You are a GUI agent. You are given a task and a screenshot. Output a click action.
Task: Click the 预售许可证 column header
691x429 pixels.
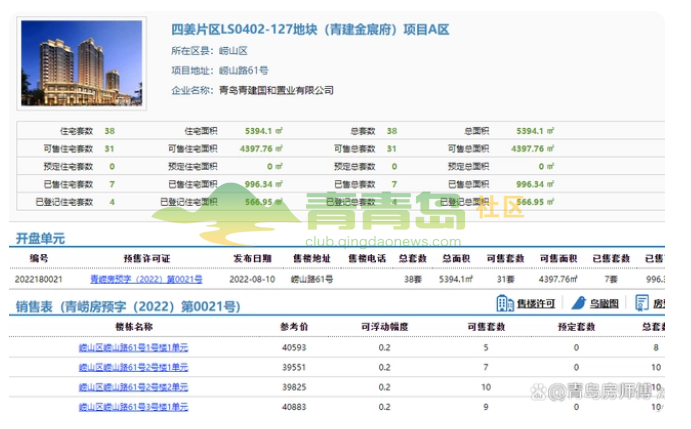pyautogui.click(x=147, y=259)
